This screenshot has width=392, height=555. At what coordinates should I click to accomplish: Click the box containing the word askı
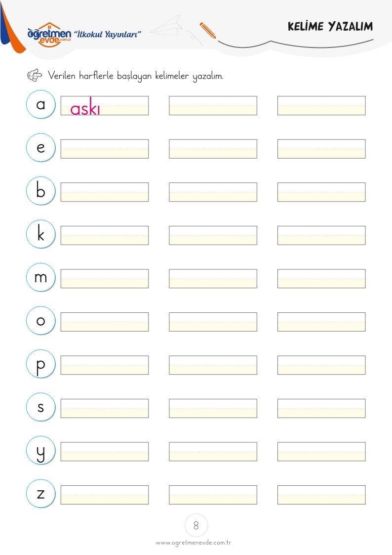click(105, 105)
